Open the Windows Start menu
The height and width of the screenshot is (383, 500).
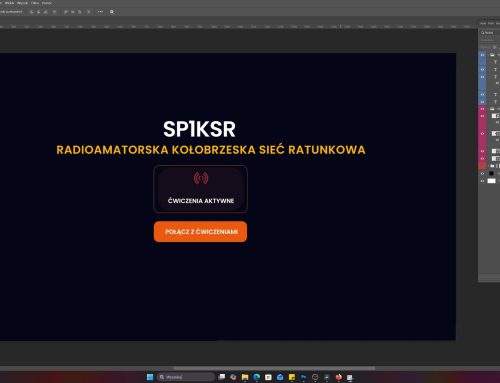tap(150, 377)
